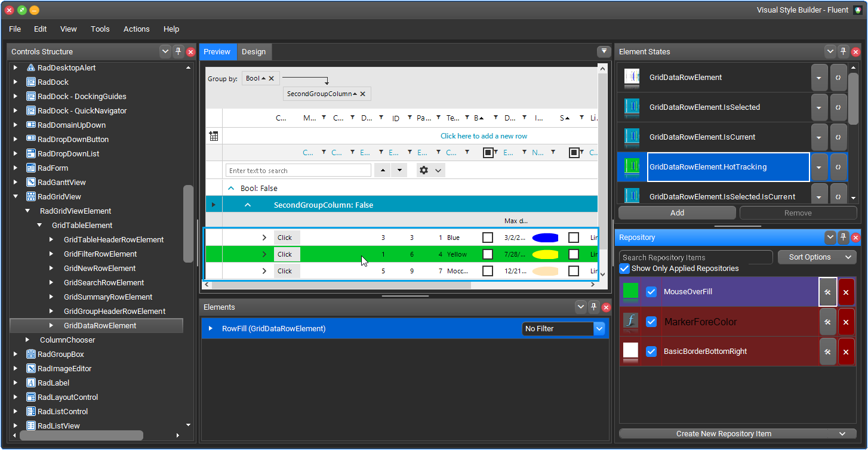
Task: Tick the B column checkbox in the Blue row
Action: coord(488,238)
